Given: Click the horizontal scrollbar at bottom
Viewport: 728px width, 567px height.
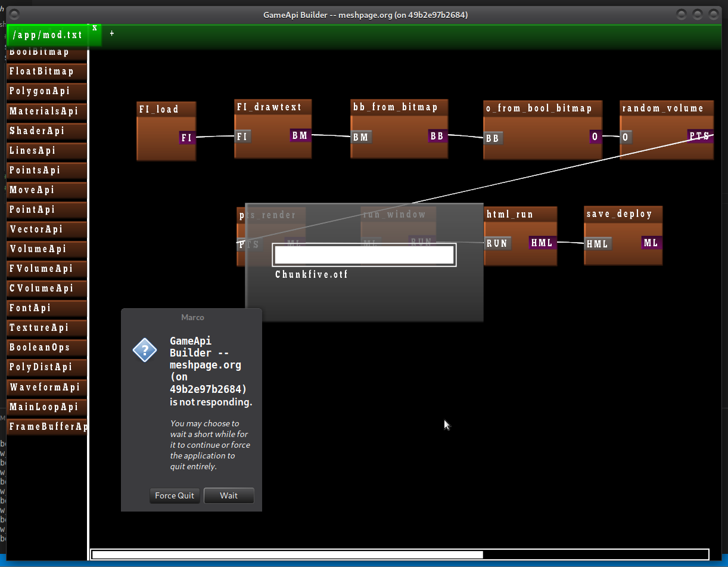Looking at the screenshot, I should [287, 554].
